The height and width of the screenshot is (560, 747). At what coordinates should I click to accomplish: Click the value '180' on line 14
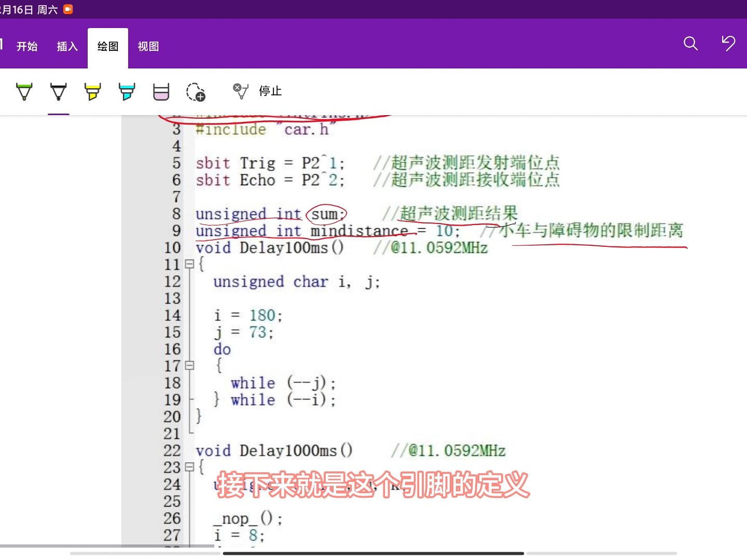pos(262,315)
